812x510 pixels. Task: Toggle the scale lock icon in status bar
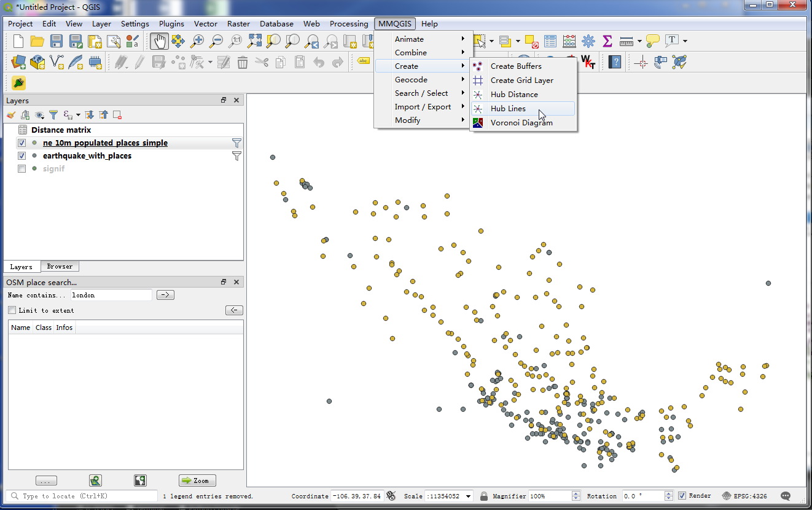tap(484, 496)
